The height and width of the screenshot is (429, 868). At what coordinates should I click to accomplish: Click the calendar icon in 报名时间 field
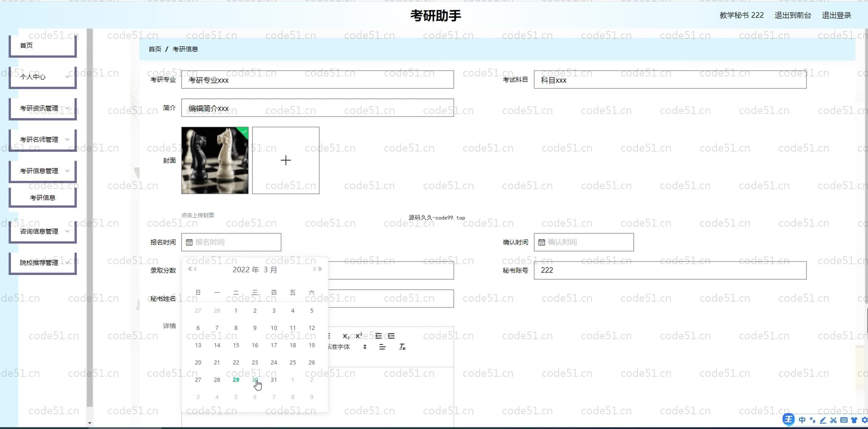click(x=189, y=242)
